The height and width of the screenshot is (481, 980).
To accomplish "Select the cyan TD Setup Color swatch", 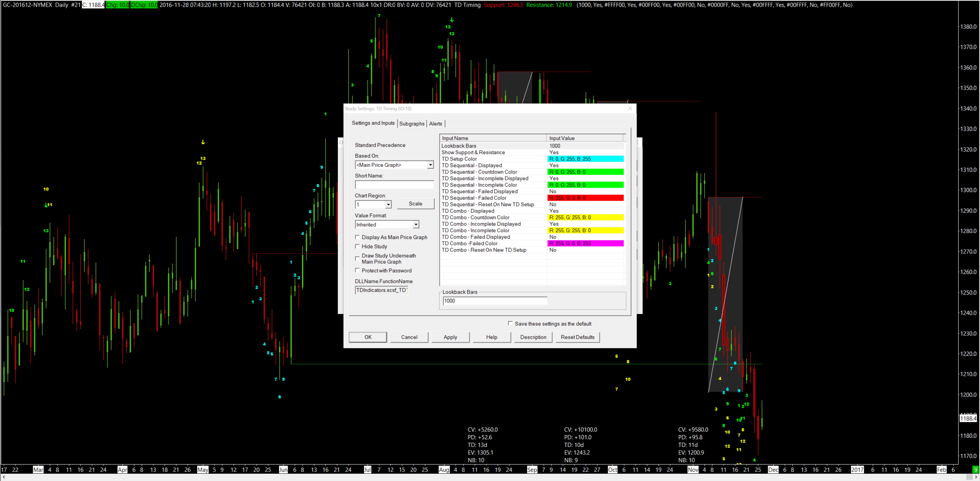I will coord(585,159).
